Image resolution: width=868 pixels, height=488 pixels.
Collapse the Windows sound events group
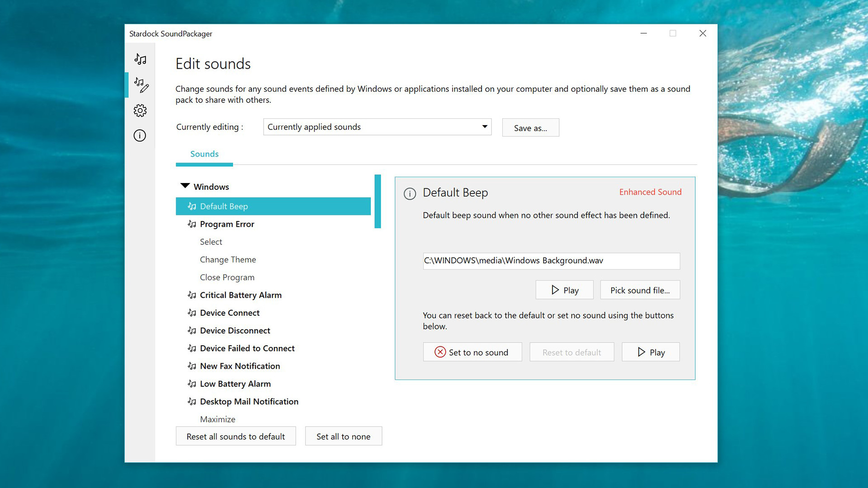click(184, 185)
